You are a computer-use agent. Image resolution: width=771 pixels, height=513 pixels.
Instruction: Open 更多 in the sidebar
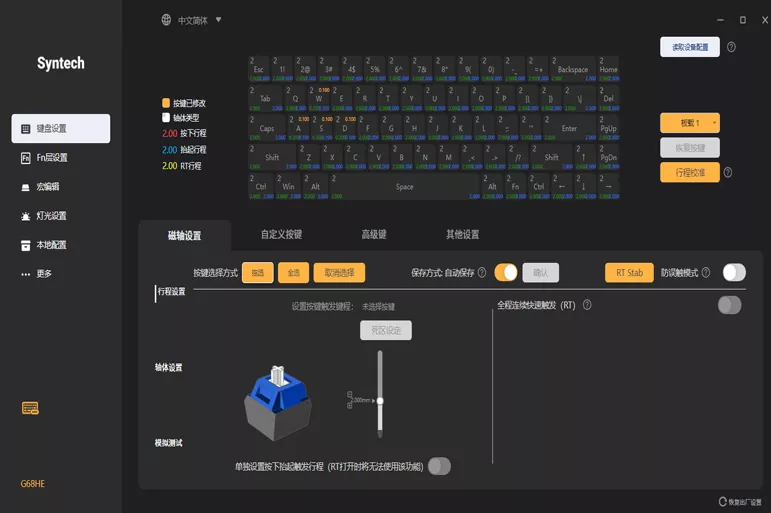click(x=36, y=273)
